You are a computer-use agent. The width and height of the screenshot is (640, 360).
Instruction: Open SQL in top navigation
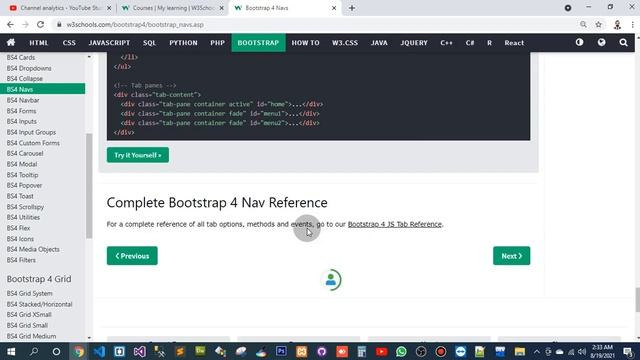pyautogui.click(x=149, y=42)
